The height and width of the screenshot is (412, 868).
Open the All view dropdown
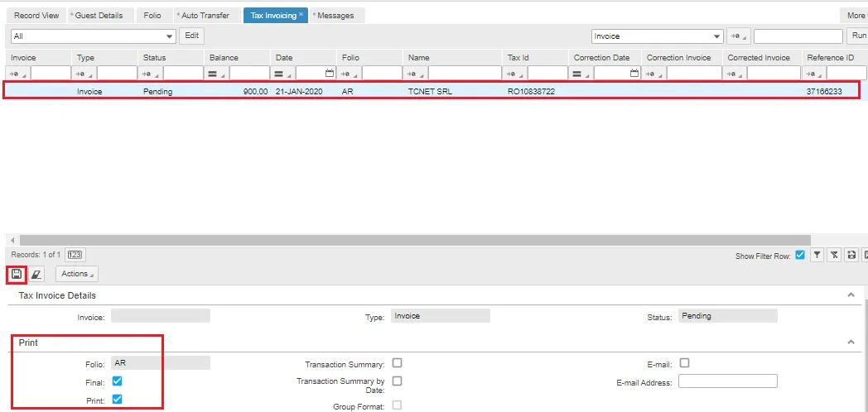coord(170,36)
